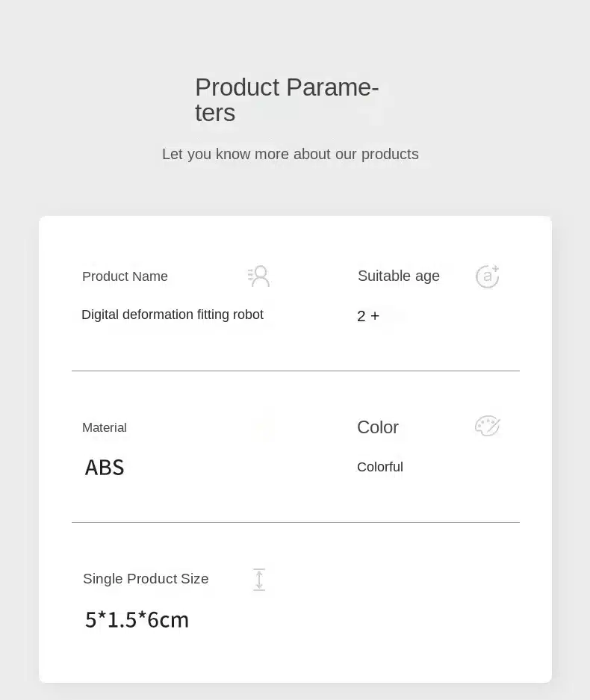This screenshot has height=700, width=590.
Task: Click the ABS material value
Action: [x=105, y=468]
